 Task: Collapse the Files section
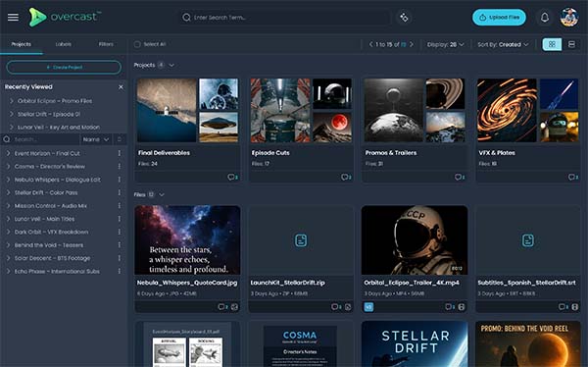162,194
